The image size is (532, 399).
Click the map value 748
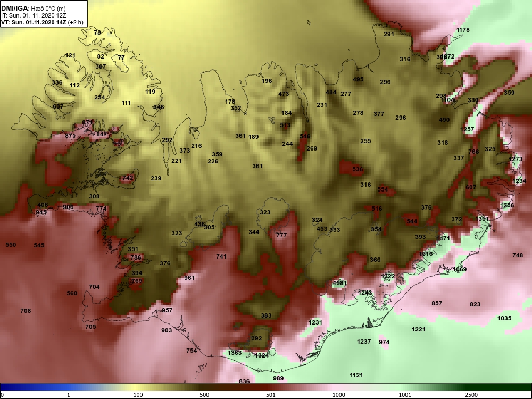(518, 255)
